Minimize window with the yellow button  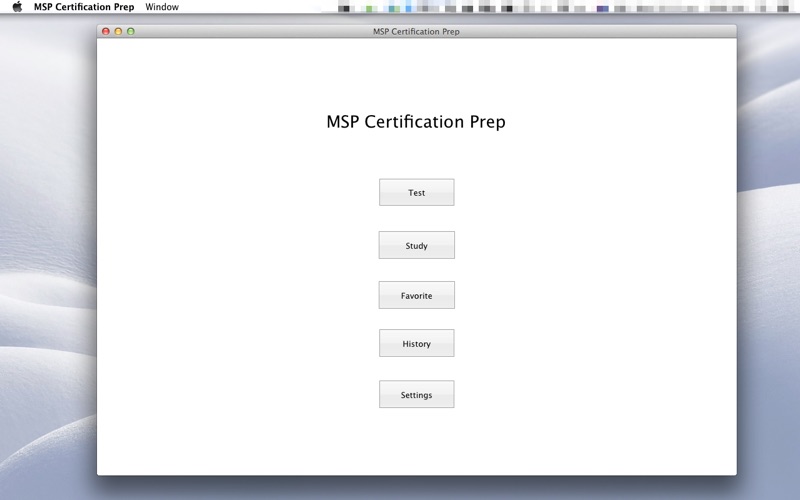[x=118, y=31]
